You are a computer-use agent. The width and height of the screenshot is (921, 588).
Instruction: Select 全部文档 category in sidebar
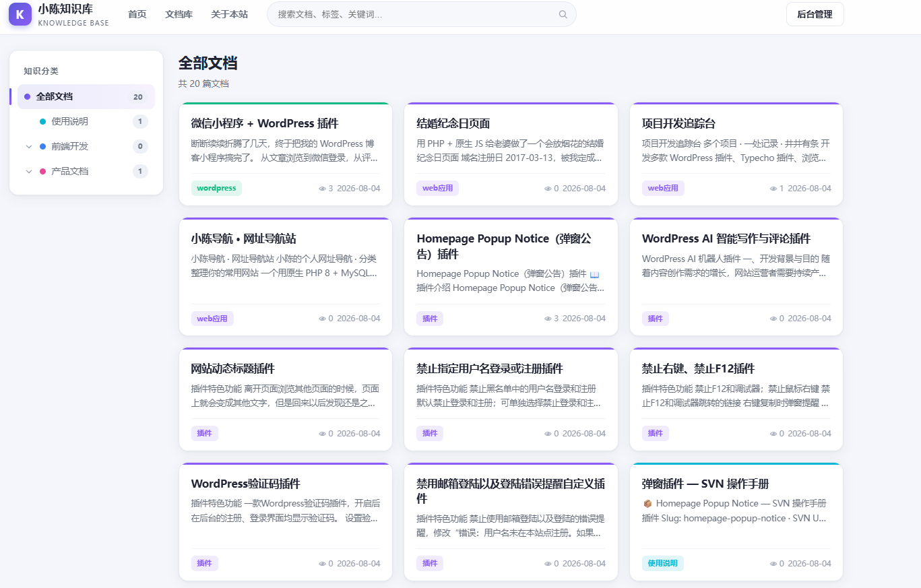click(86, 96)
